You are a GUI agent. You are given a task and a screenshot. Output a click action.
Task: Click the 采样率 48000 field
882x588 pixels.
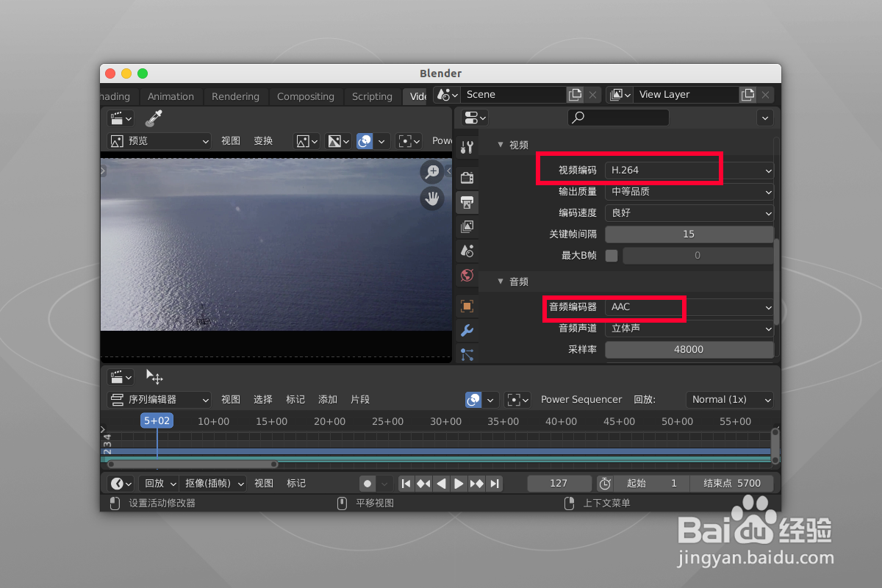689,349
